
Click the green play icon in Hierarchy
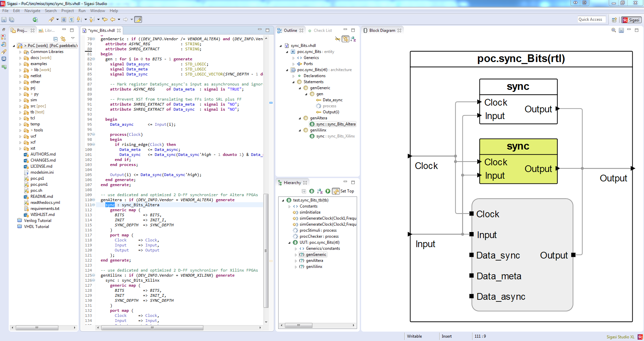328,191
